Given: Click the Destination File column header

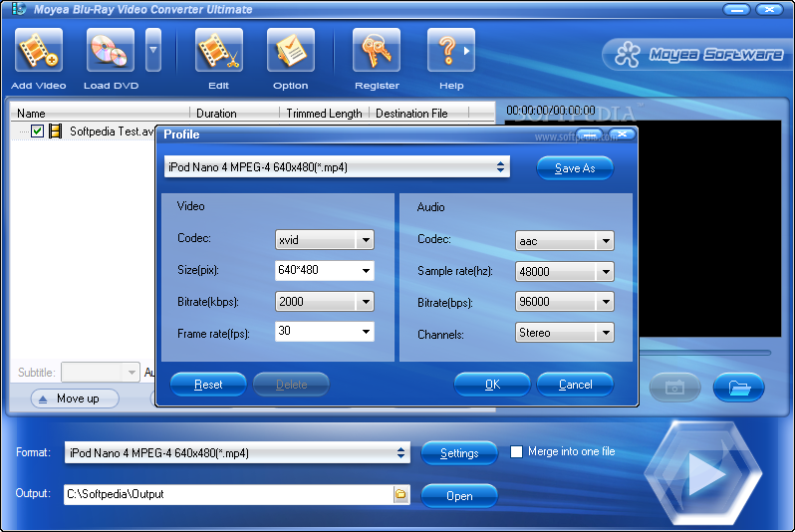Looking at the screenshot, I should coord(418,114).
